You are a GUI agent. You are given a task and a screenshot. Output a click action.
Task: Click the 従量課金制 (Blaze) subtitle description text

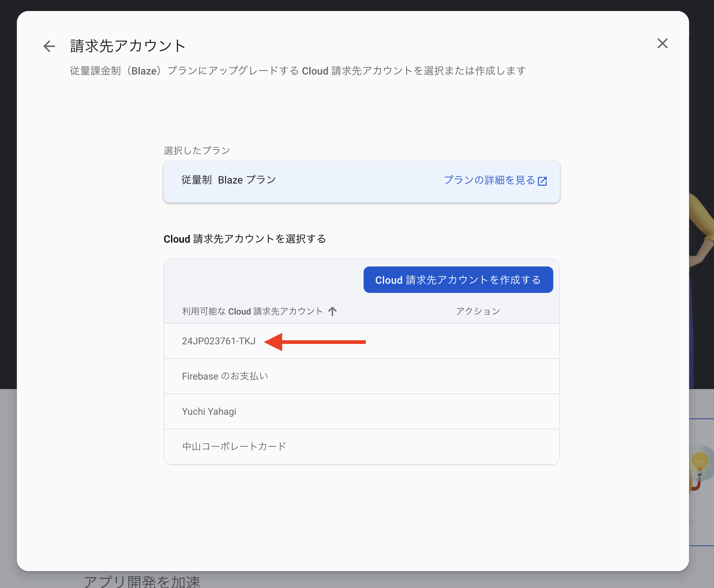pos(298,71)
